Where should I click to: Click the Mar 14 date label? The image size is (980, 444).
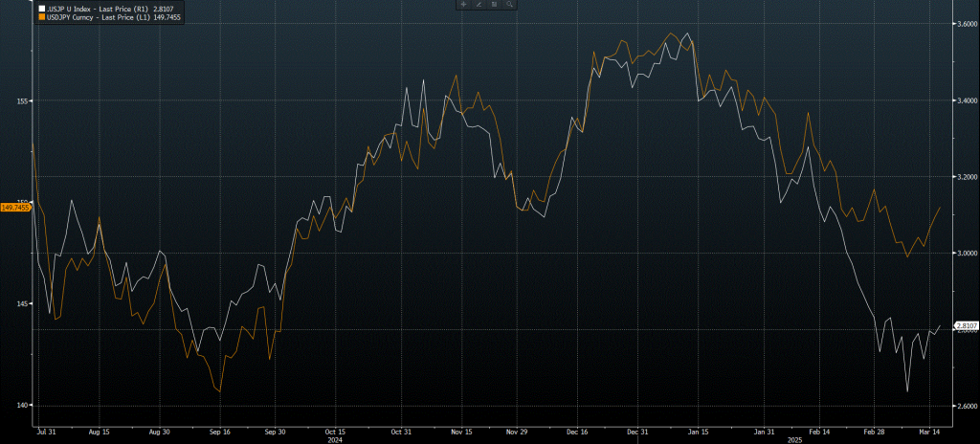[x=929, y=432]
